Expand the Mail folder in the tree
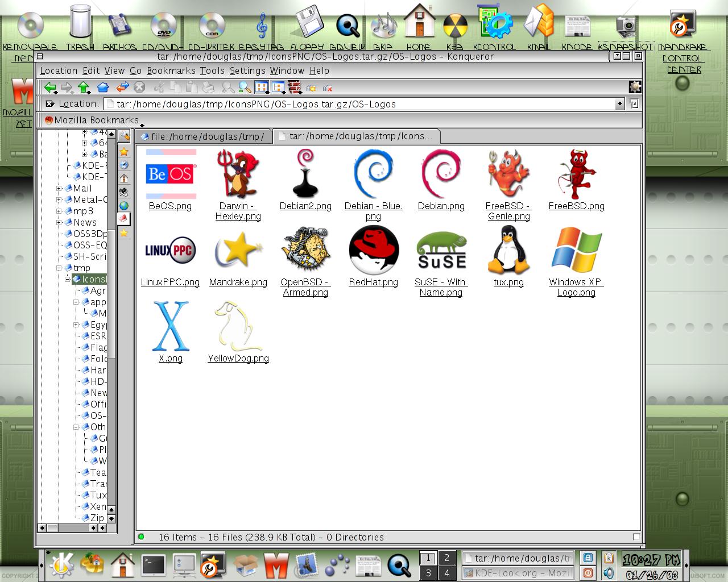The height and width of the screenshot is (582, 728). tap(59, 188)
